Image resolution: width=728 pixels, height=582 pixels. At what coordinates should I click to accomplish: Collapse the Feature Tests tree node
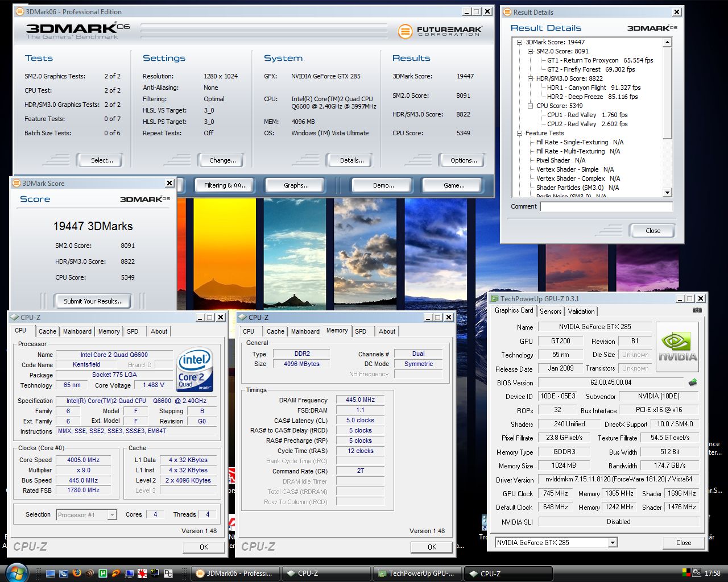[x=519, y=133]
